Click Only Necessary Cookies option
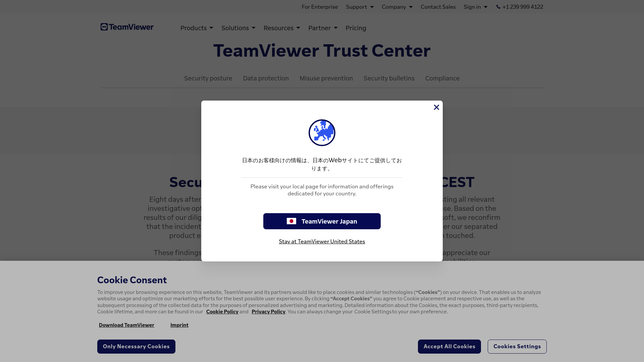644x362 pixels. click(x=136, y=346)
